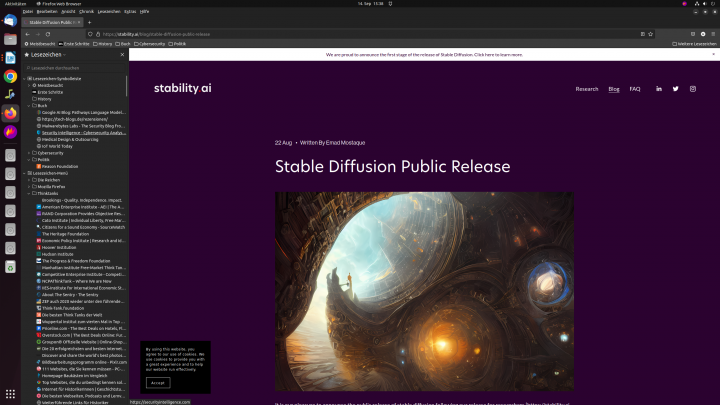The width and height of the screenshot is (720, 405).
Task: Click the bookmarks sidebar scrollbar
Action: (x=126, y=86)
